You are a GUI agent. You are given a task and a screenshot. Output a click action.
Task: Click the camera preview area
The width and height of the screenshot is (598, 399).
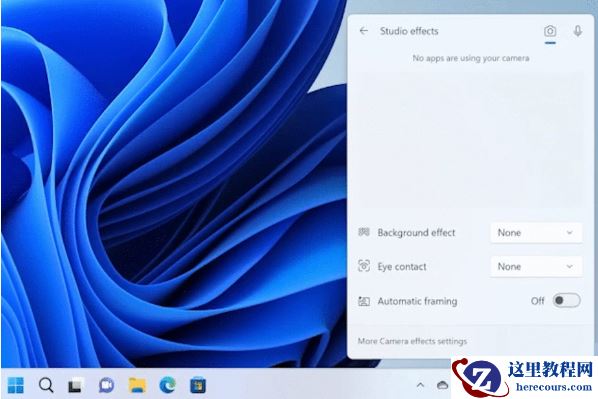pyautogui.click(x=470, y=140)
